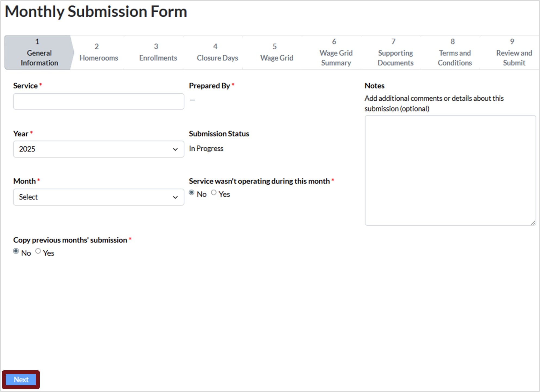Switch to the Closure Days tab
Image resolution: width=540 pixels, height=392 pixels.
pos(217,53)
